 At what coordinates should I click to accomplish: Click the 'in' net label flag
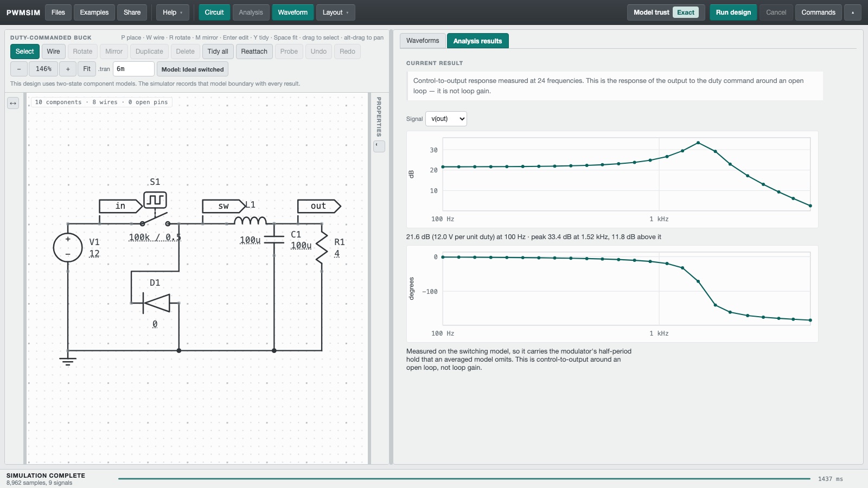121,206
